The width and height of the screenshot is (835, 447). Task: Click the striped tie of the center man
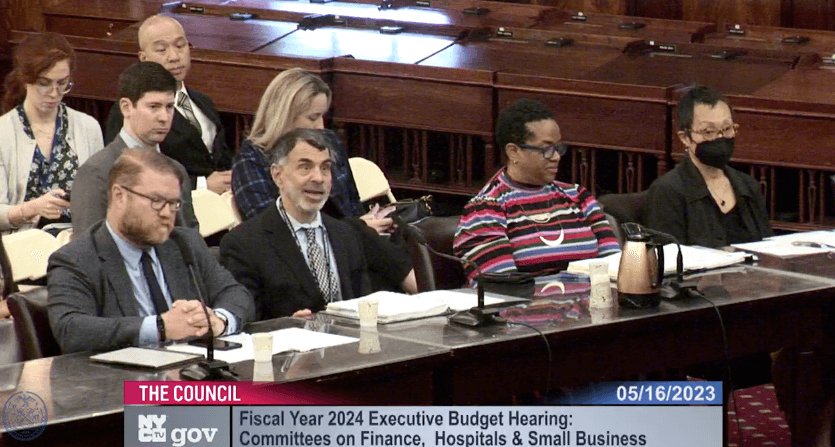pyautogui.click(x=318, y=264)
